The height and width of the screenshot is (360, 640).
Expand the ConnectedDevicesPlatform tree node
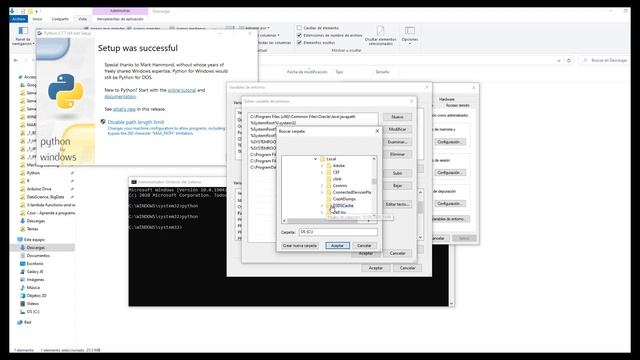[322, 192]
